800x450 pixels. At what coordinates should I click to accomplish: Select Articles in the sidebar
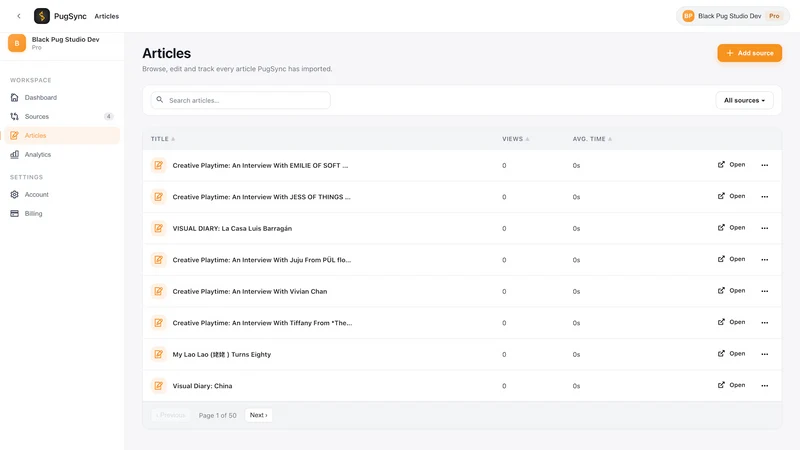[62, 135]
